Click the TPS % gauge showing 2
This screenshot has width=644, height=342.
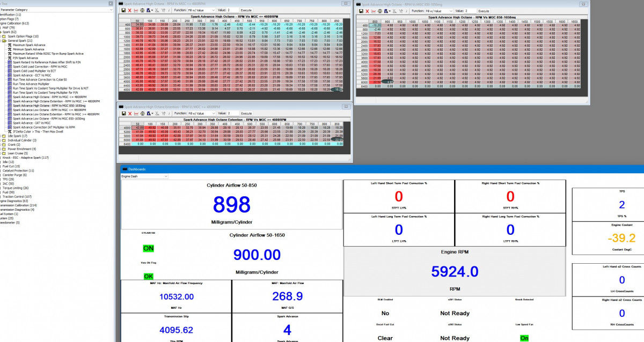click(622, 205)
